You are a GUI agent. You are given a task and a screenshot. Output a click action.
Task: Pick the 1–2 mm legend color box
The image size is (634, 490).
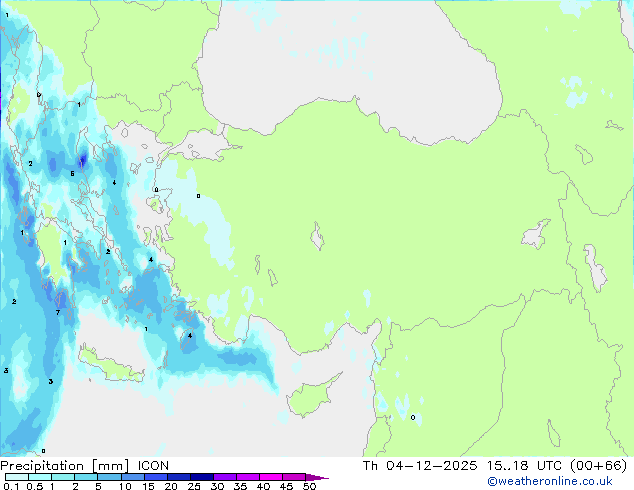point(63,477)
